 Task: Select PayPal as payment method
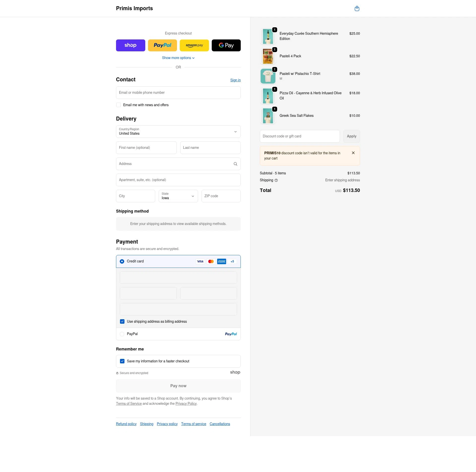coord(122,334)
